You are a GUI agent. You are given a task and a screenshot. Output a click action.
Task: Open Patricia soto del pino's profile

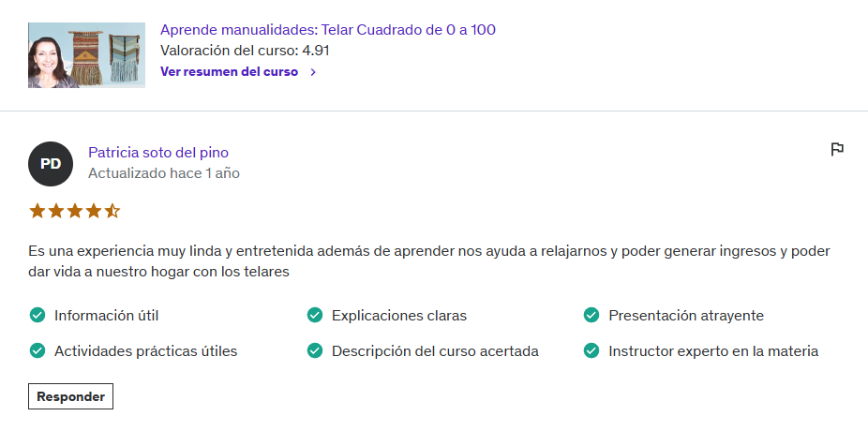pos(158,153)
